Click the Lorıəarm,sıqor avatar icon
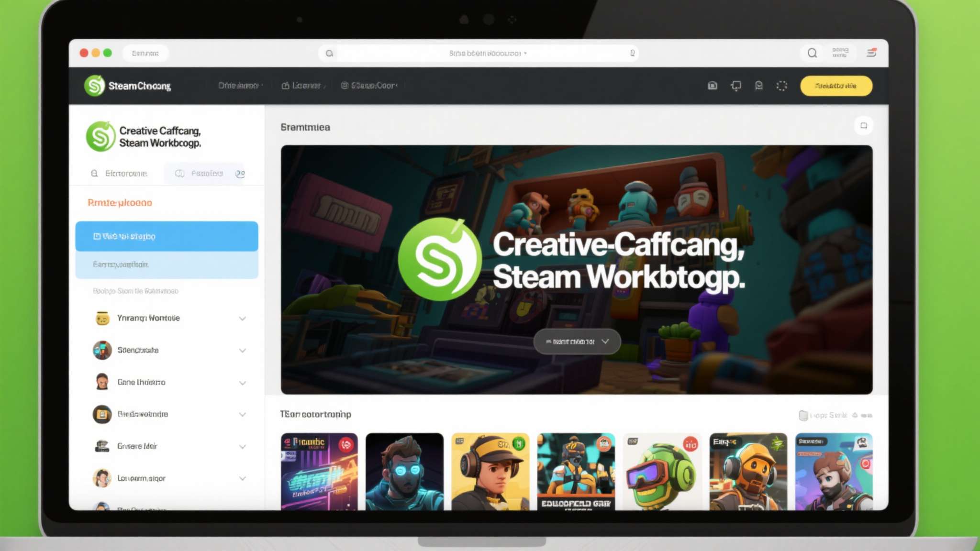The height and width of the screenshot is (551, 980). (102, 478)
